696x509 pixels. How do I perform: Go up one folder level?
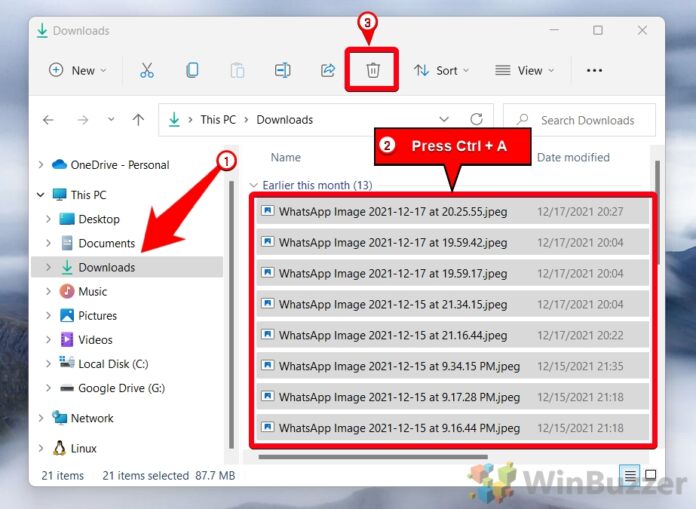(x=138, y=120)
